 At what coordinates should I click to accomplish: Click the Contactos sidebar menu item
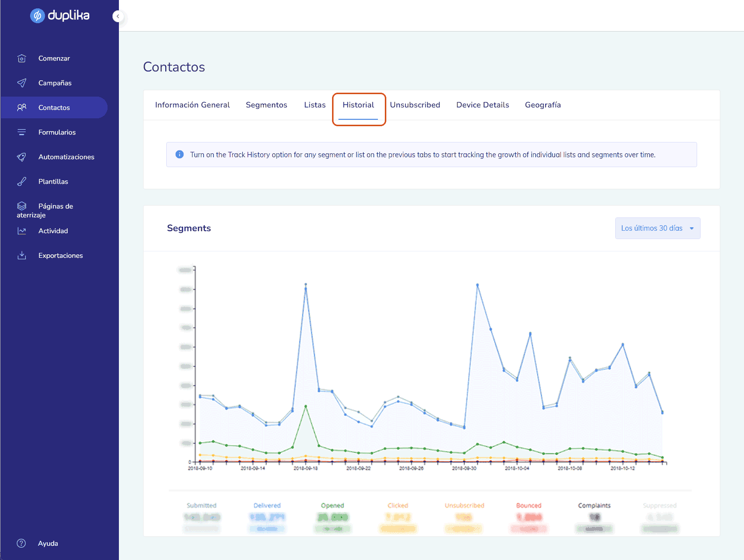click(x=54, y=107)
